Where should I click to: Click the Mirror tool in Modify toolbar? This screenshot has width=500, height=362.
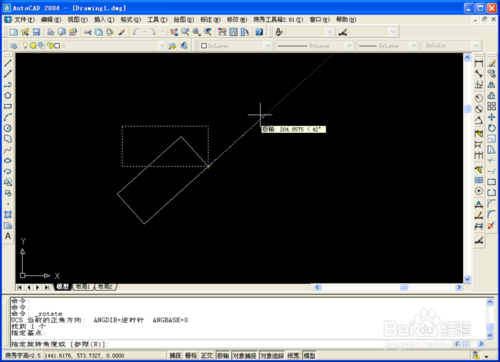pyautogui.click(x=492, y=85)
